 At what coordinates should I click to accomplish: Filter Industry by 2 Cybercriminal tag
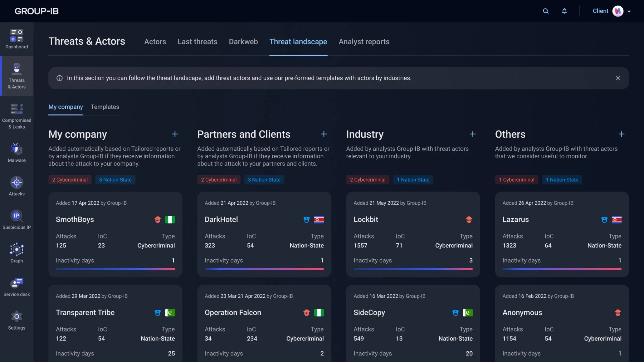click(367, 180)
